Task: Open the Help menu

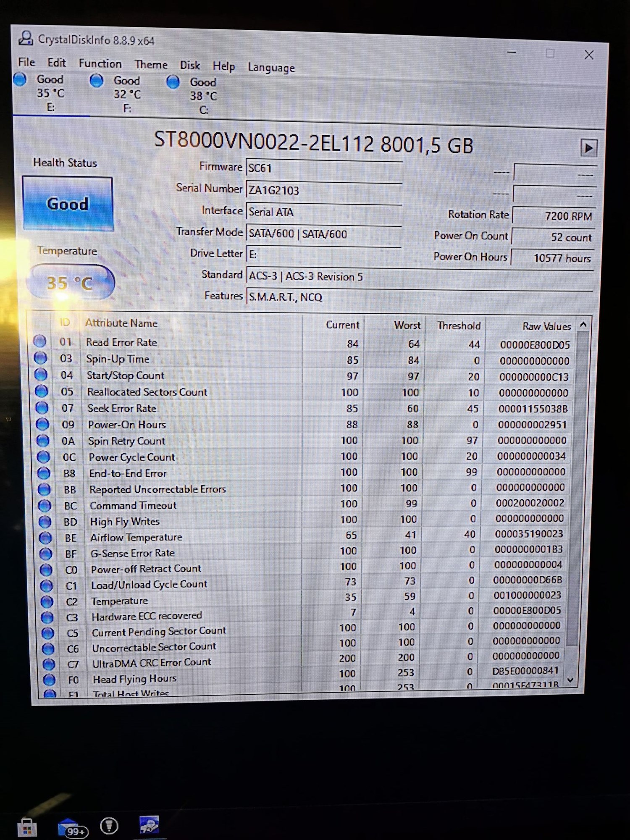Action: click(x=223, y=66)
